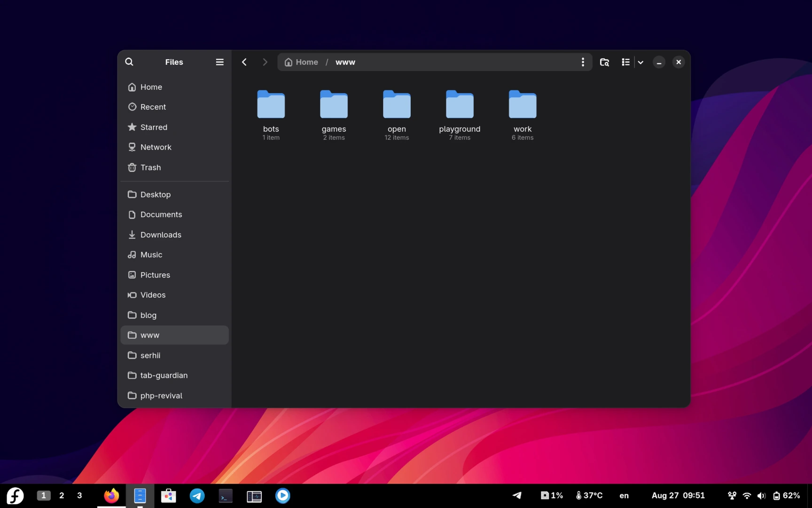This screenshot has height=508, width=812.
Task: Open the search icon in the Files sidebar
Action: point(129,62)
